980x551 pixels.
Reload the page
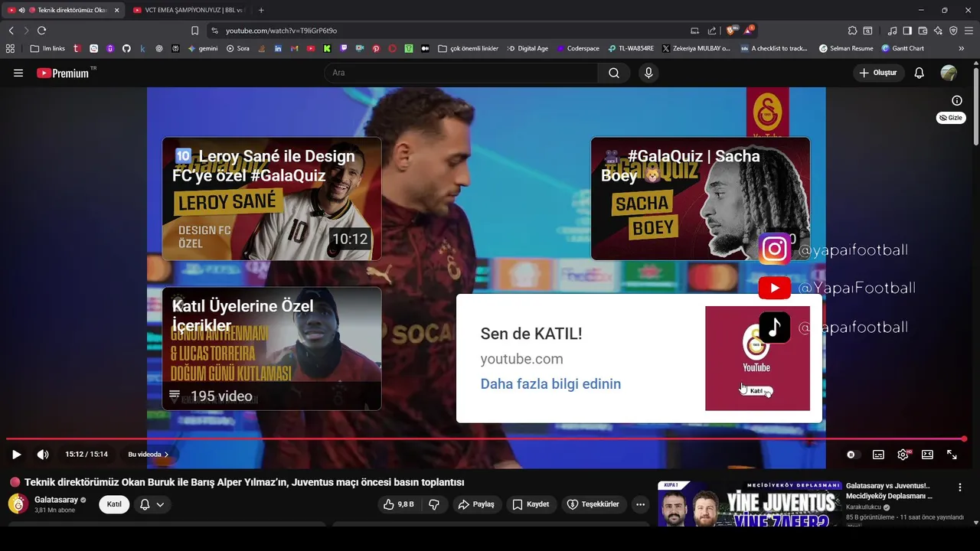[41, 31]
